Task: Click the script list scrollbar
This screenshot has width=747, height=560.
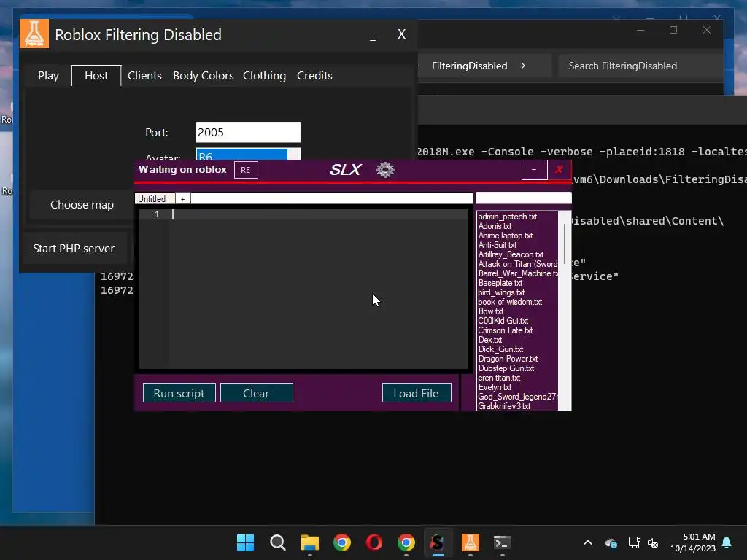Action: [x=565, y=244]
